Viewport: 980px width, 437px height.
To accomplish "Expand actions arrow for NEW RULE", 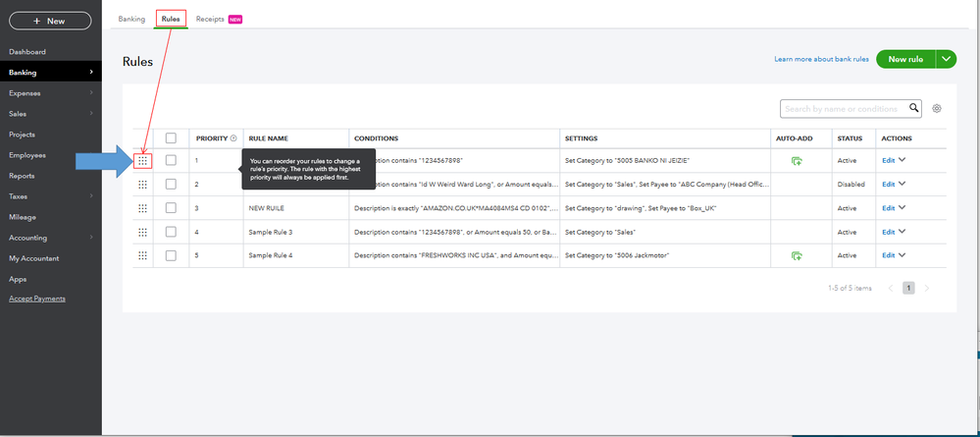I will coord(902,208).
